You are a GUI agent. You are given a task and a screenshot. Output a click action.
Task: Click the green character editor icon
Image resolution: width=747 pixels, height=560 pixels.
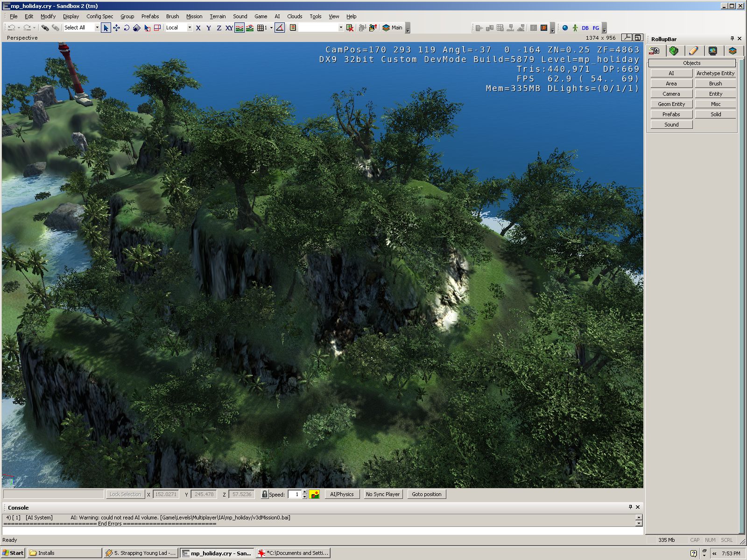point(575,28)
